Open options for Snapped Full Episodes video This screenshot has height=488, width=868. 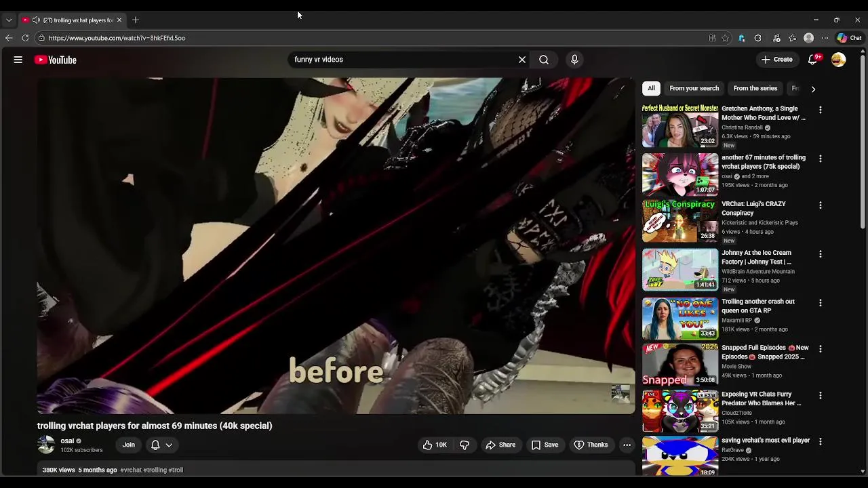[x=821, y=348]
